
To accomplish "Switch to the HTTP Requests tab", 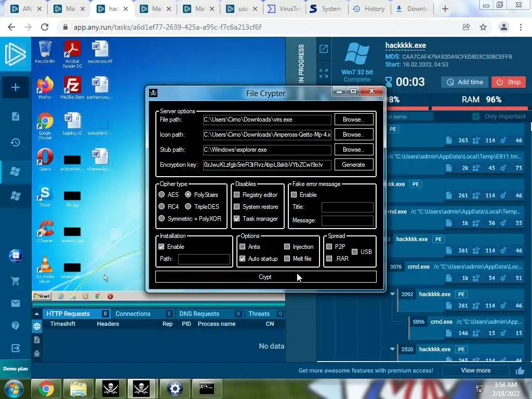I will click(77, 313).
